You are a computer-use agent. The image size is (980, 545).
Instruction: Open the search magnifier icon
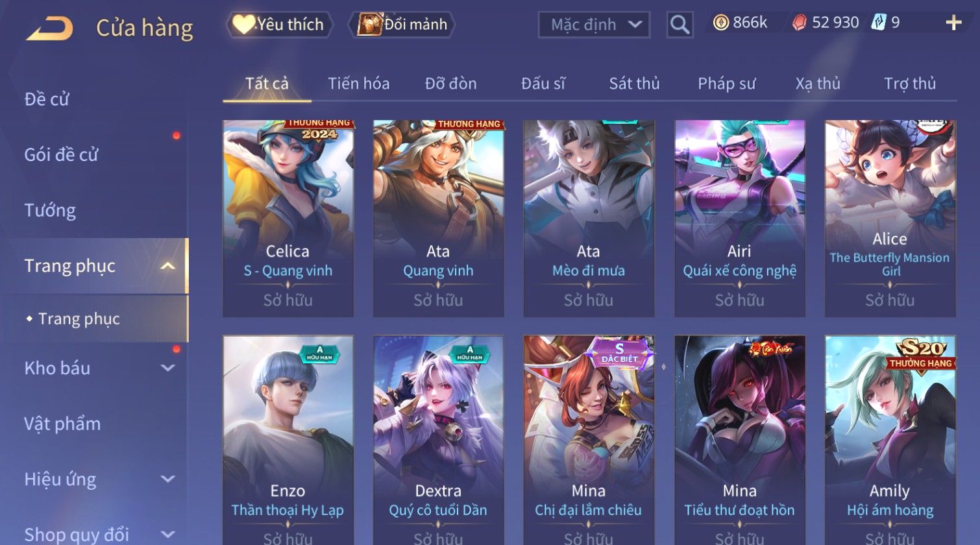pyautogui.click(x=680, y=25)
